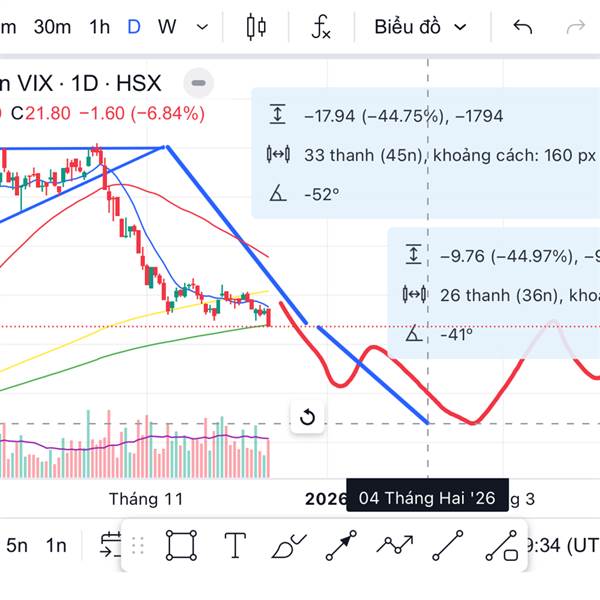Open the candlestick chart style selector
This screenshot has width=600, height=600.
[x=257, y=27]
